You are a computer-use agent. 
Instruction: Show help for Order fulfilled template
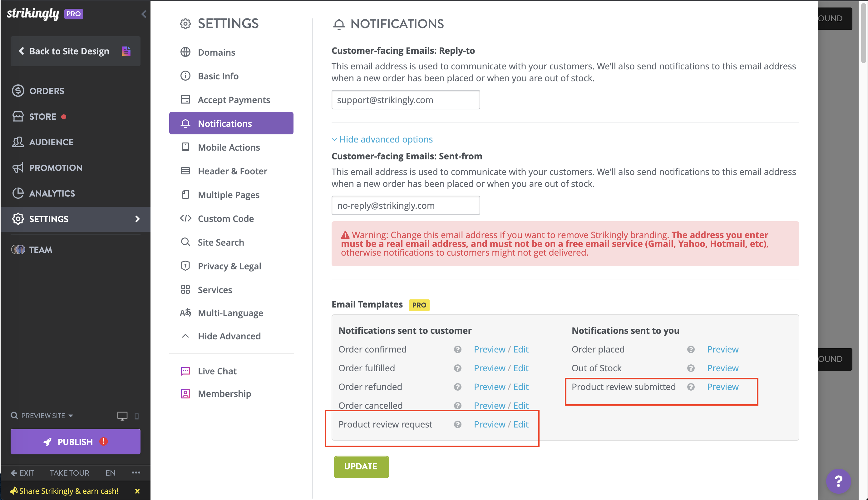tap(458, 368)
